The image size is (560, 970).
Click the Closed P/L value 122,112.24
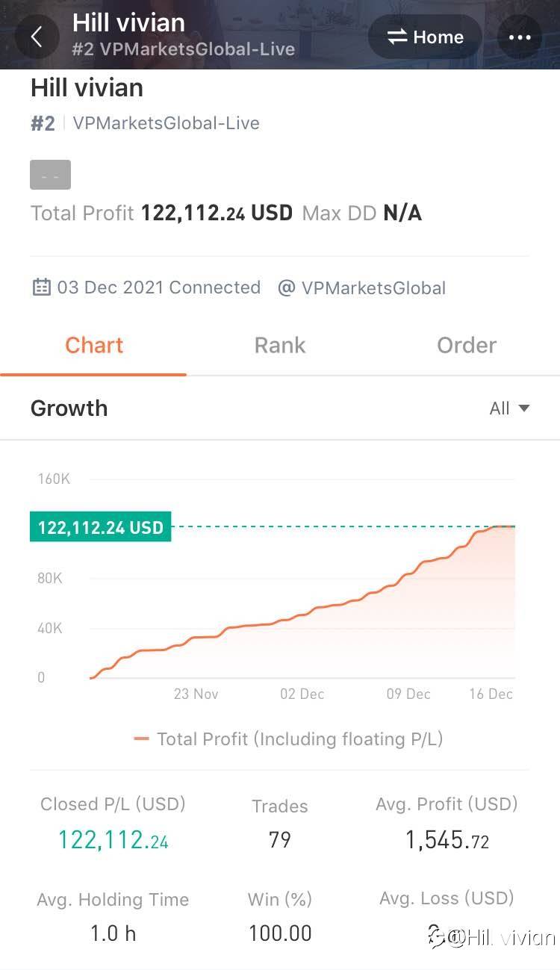[113, 841]
